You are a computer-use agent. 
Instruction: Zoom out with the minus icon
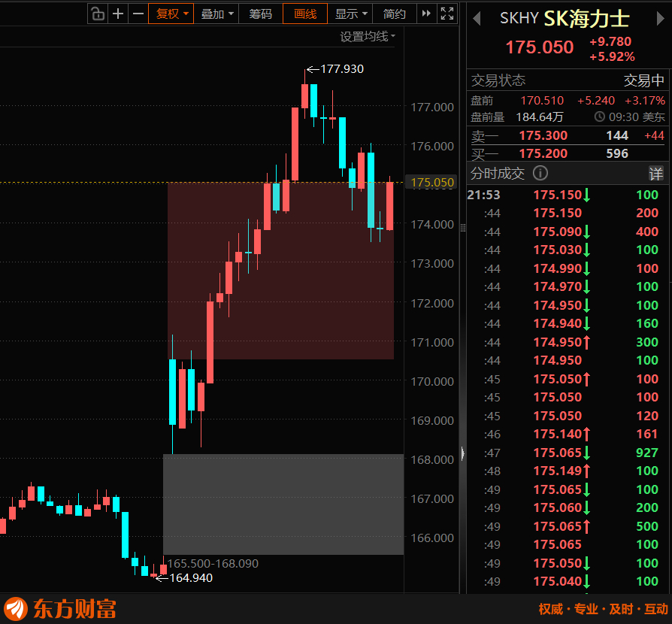pos(138,14)
